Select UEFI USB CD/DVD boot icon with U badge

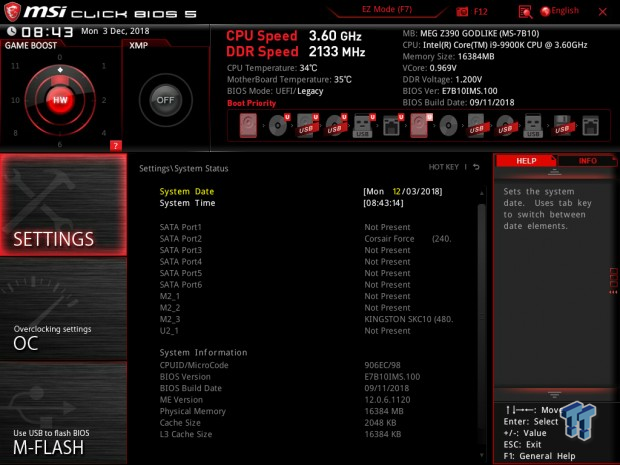click(336, 126)
